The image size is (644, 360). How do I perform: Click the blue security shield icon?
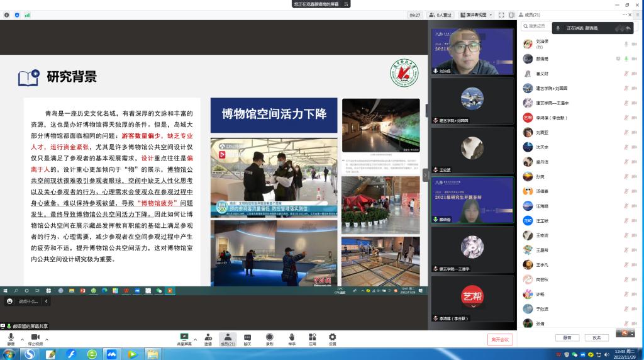click(x=17, y=15)
